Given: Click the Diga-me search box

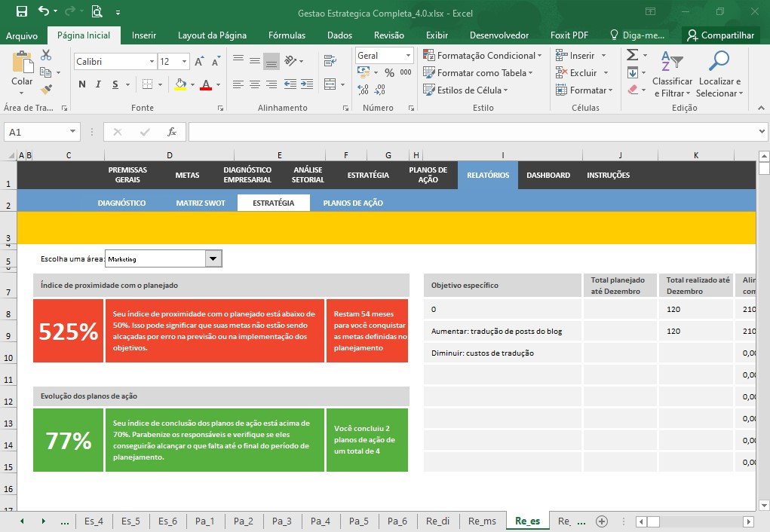Looking at the screenshot, I should point(637,35).
